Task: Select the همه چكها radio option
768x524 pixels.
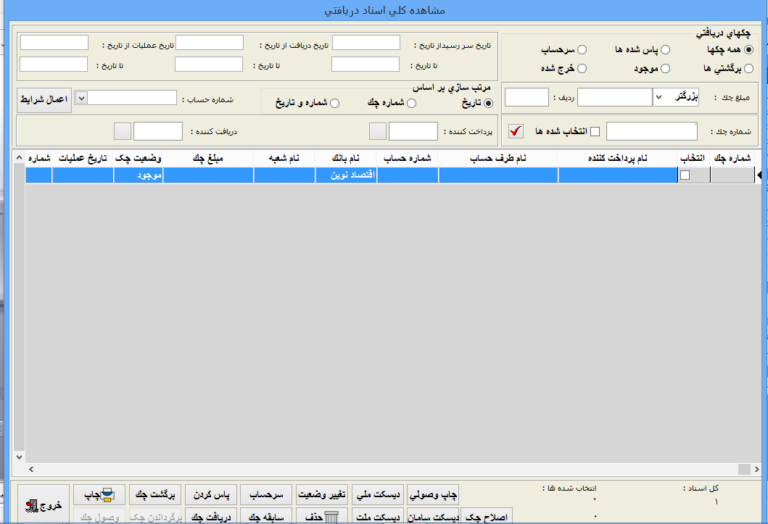Action: point(748,49)
